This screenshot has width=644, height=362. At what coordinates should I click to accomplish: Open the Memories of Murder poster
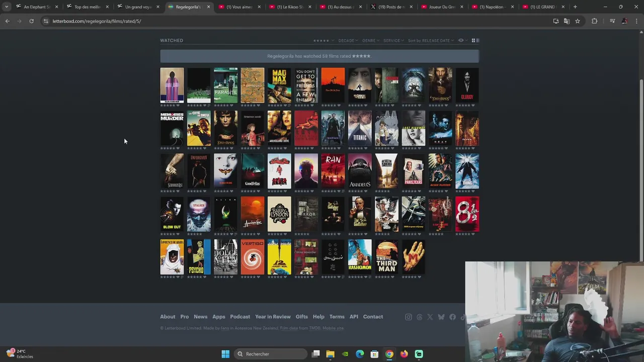[172, 128]
